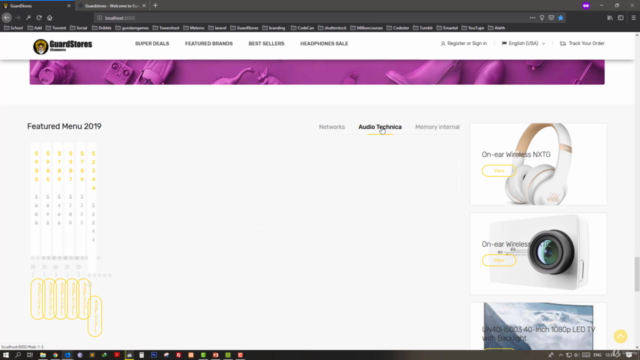Reload the page with the refresh icon
This screenshot has height=360, width=640.
(x=39, y=18)
